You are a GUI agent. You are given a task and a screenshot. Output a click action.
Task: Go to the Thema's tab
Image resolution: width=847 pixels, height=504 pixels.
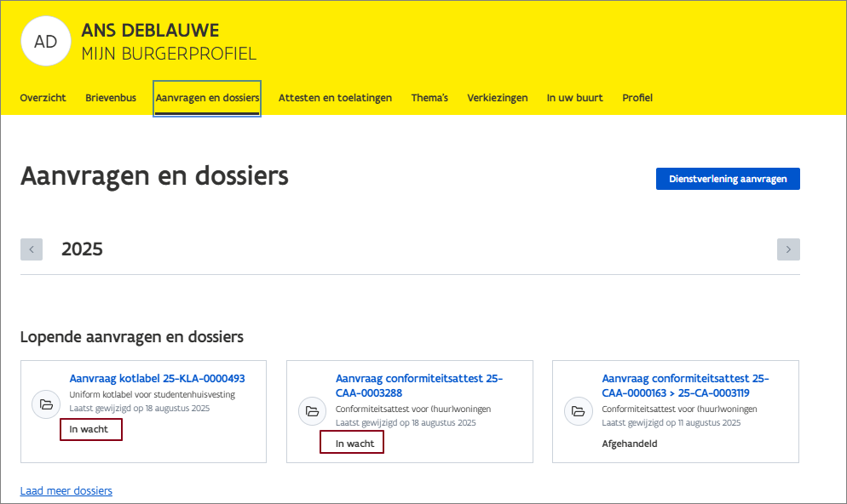429,98
